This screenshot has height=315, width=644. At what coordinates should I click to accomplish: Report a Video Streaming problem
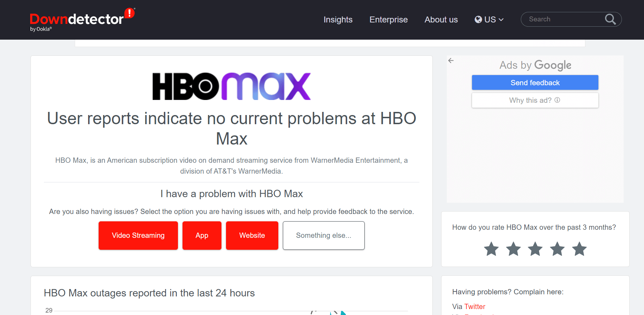pos(138,235)
